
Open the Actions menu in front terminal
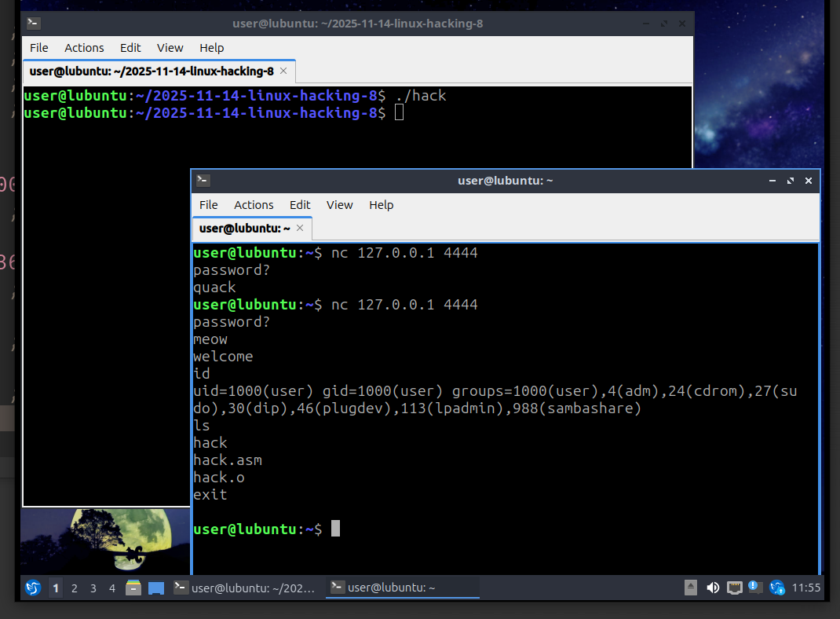point(254,205)
